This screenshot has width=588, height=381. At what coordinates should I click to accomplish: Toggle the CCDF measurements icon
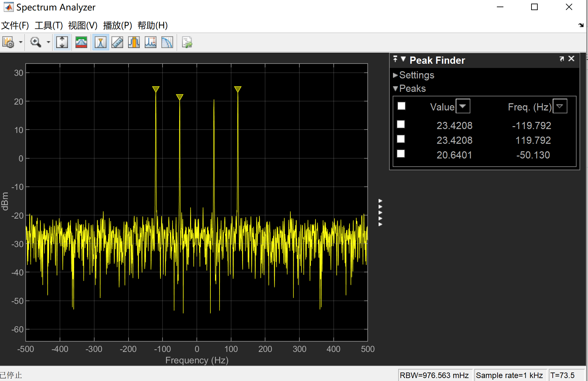(x=167, y=42)
